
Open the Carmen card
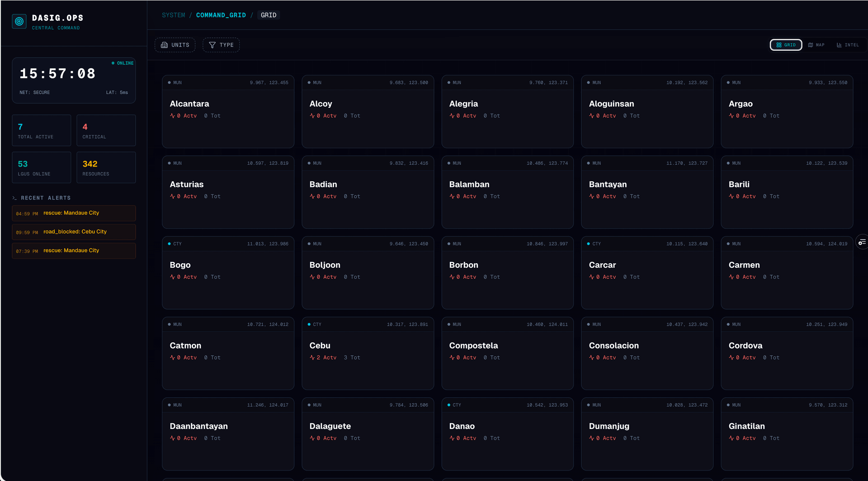coord(787,273)
